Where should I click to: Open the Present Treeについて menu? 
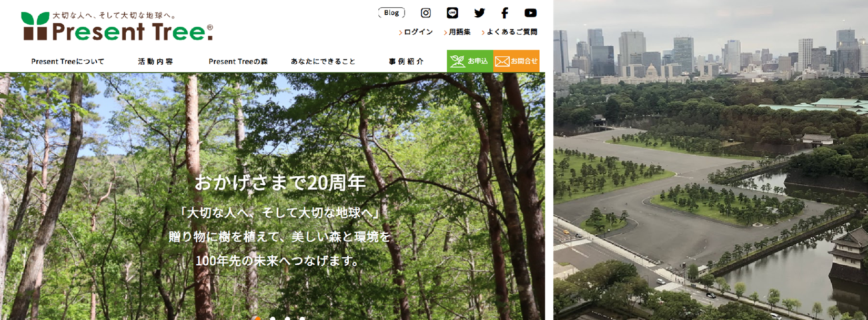(68, 62)
